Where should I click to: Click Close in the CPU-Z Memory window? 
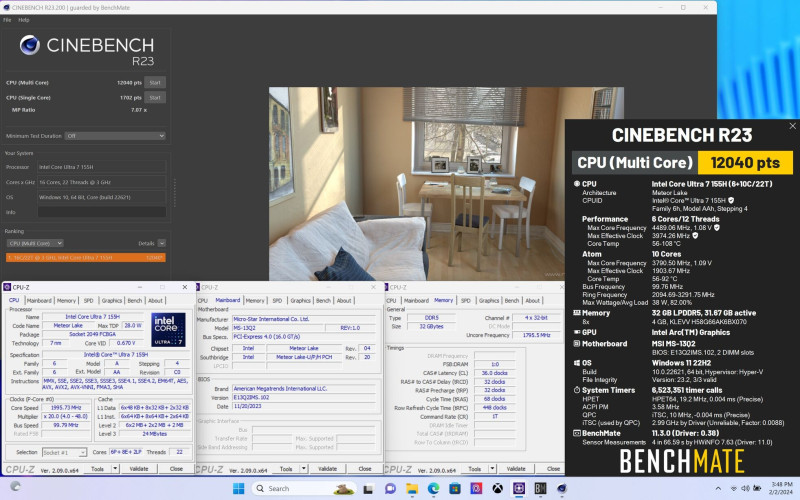click(554, 468)
